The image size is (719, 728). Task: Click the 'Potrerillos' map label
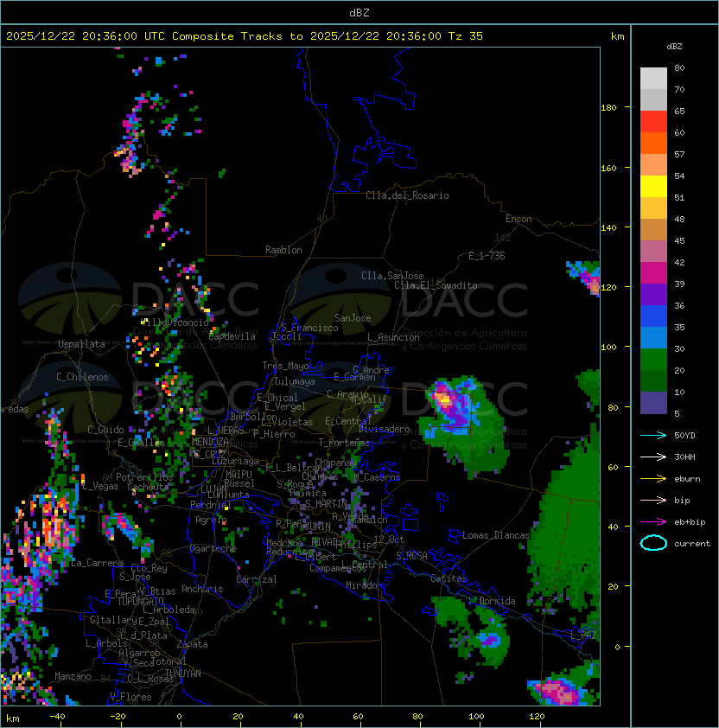[x=144, y=477]
